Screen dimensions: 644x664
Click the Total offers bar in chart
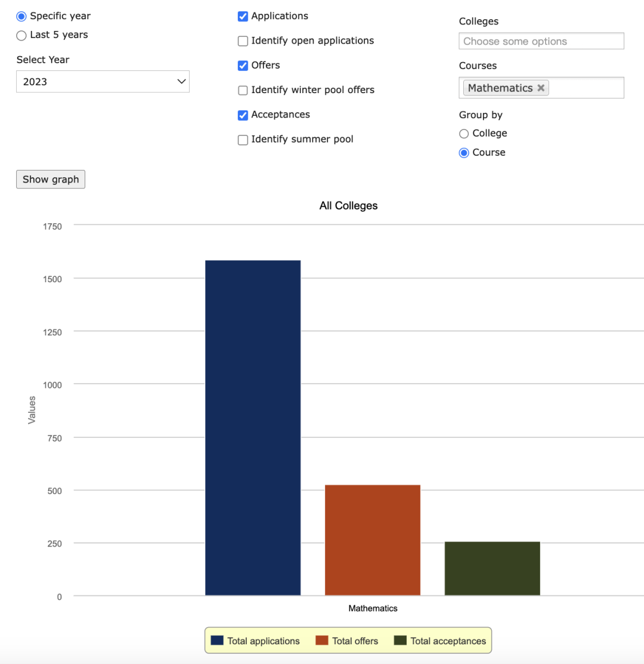click(x=372, y=540)
